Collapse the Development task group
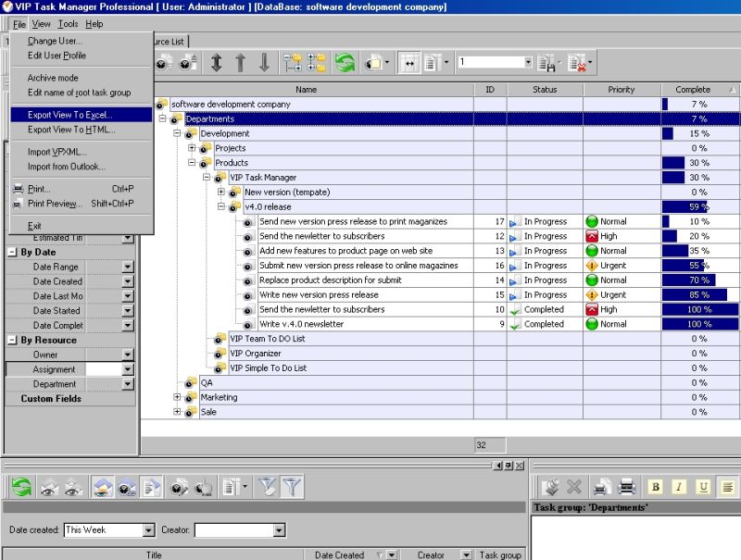 175,133
